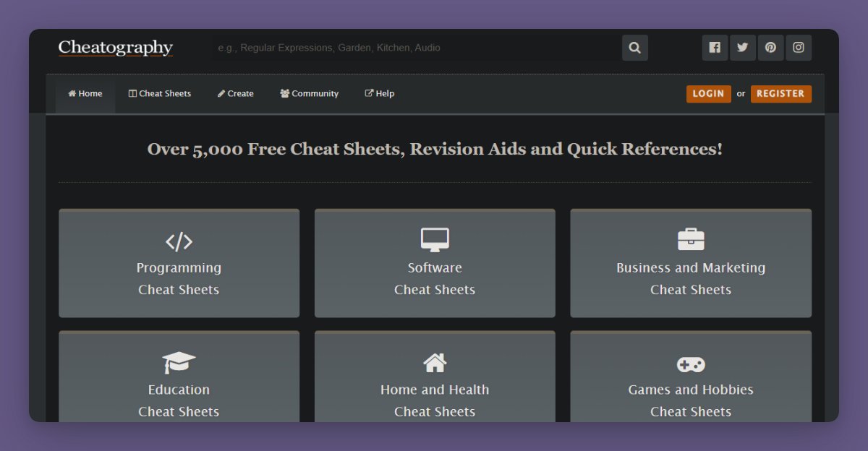Image resolution: width=868 pixels, height=451 pixels.
Task: Click the magnifying glass search icon
Action: (x=634, y=47)
